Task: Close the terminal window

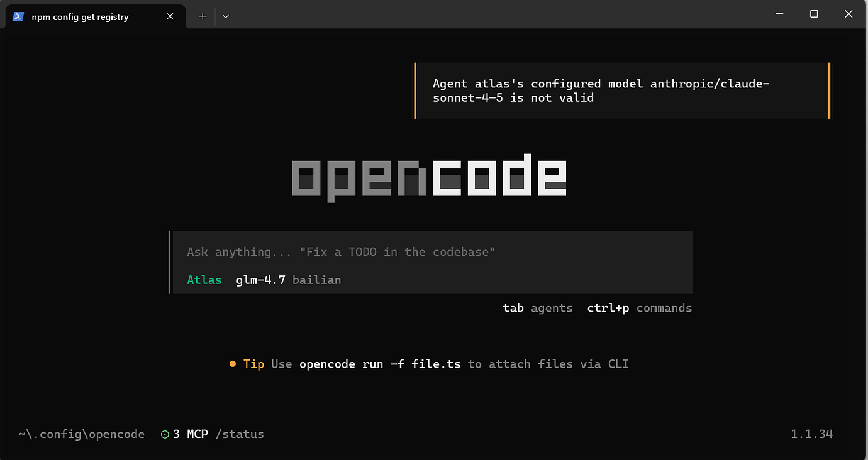Action: (x=849, y=14)
